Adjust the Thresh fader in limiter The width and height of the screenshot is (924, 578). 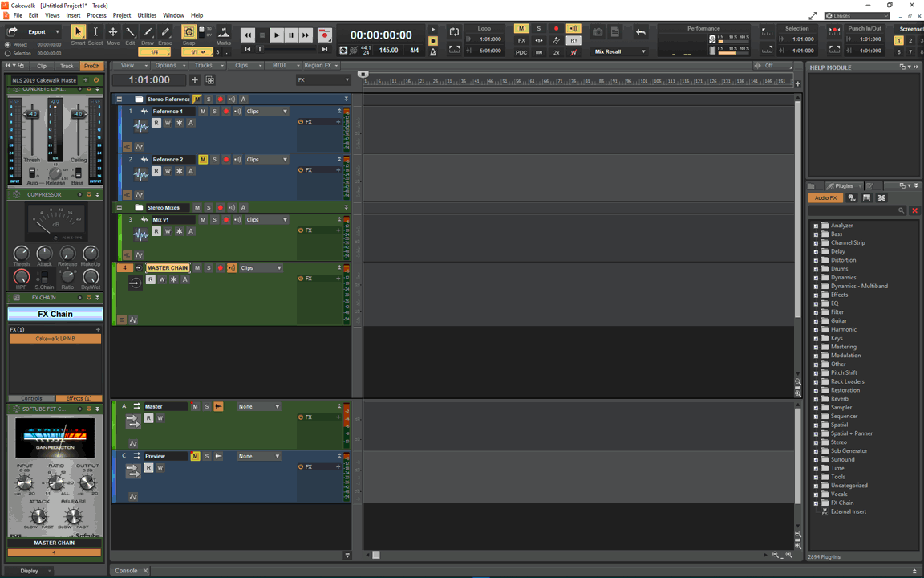click(32, 114)
